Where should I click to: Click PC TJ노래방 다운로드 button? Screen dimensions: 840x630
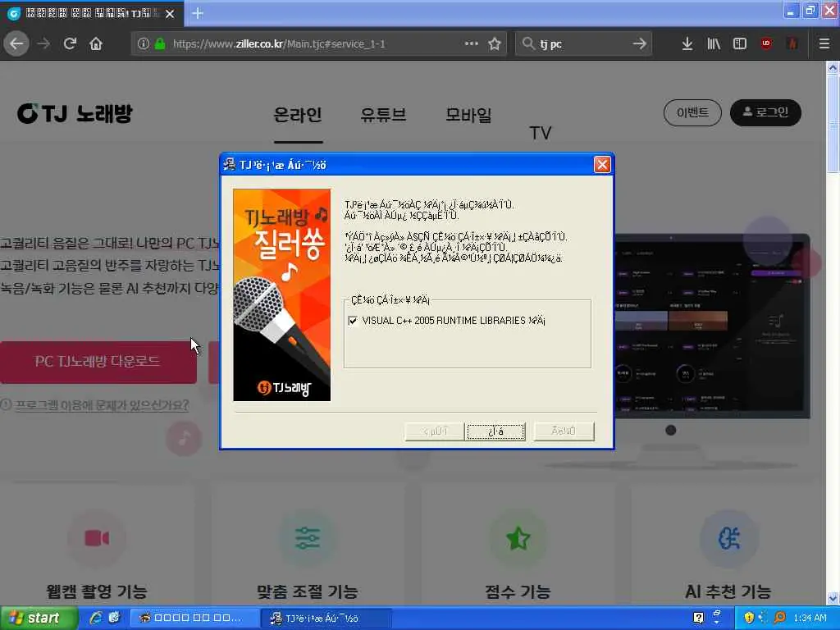pos(98,362)
